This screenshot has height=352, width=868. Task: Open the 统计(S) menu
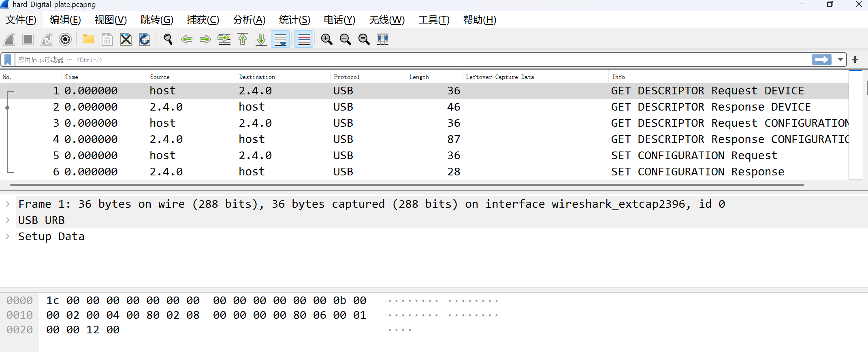(294, 20)
